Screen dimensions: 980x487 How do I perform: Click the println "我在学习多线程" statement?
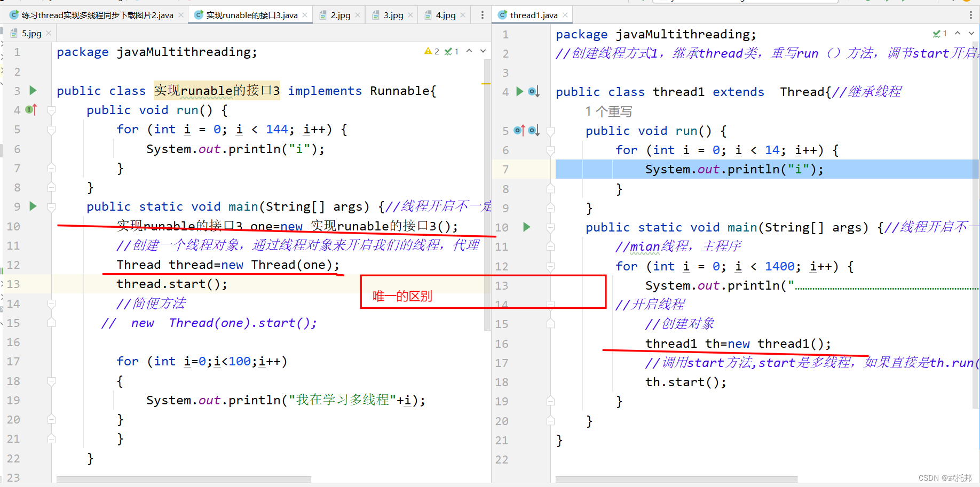(286, 400)
